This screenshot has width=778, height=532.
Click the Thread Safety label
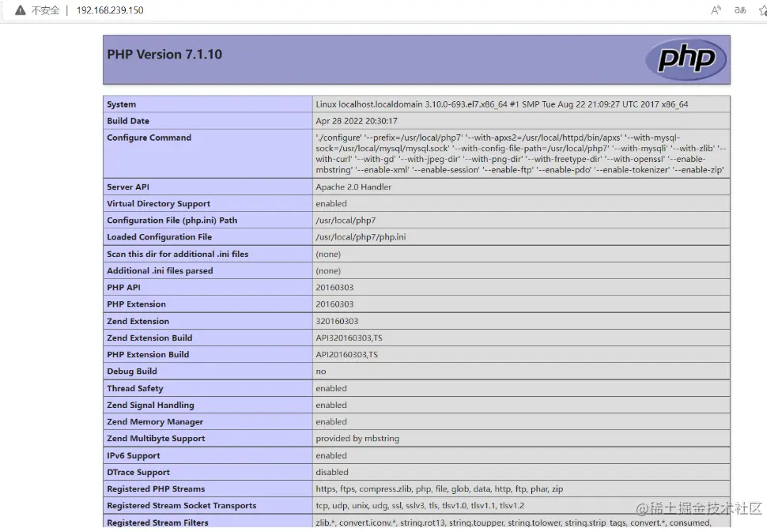point(135,388)
